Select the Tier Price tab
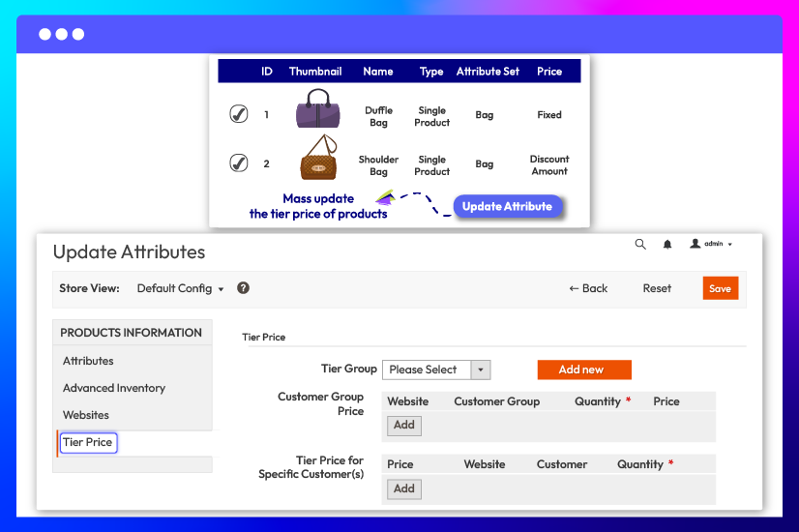 coord(88,442)
